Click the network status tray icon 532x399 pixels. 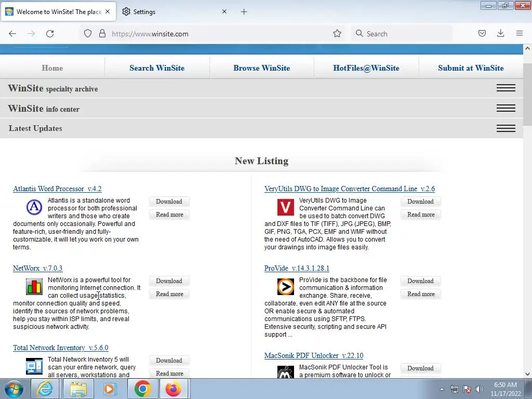(x=454, y=389)
